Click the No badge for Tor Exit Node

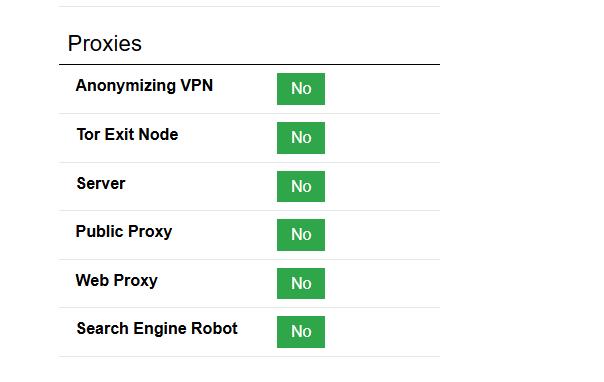301,138
